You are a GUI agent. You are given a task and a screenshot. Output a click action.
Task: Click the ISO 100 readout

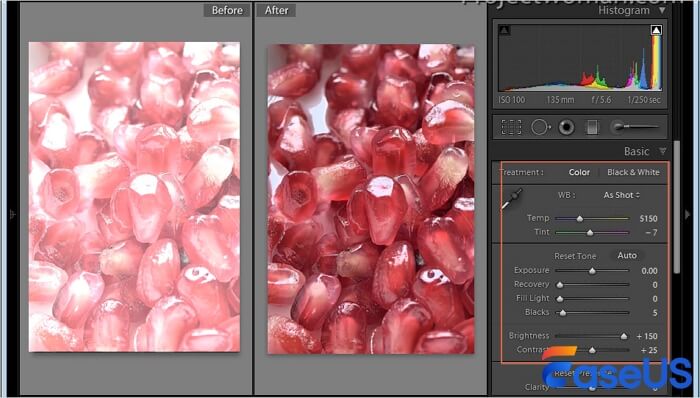click(512, 100)
